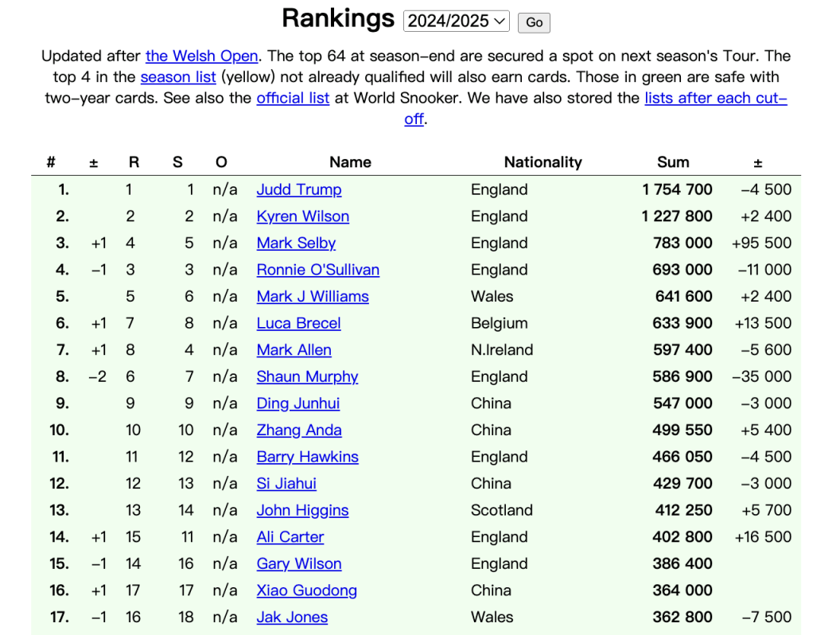Open the official list link

[293, 99]
